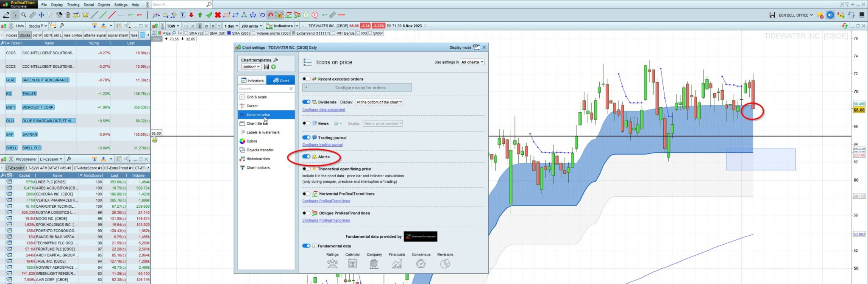The width and height of the screenshot is (868, 284).
Task: Open the Stocks list dropdown
Action: (37, 26)
